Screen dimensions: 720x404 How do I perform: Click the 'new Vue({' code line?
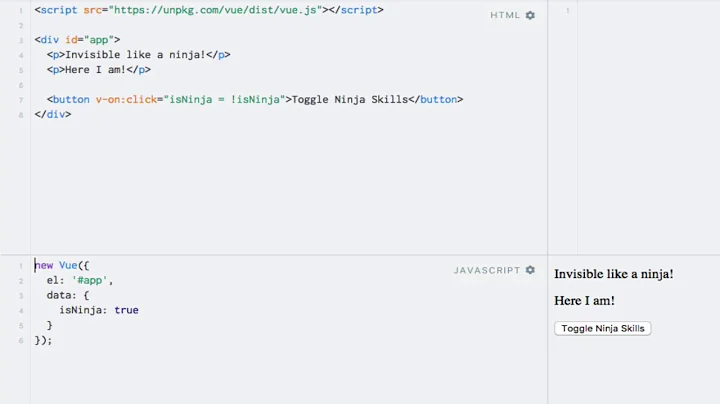62,265
